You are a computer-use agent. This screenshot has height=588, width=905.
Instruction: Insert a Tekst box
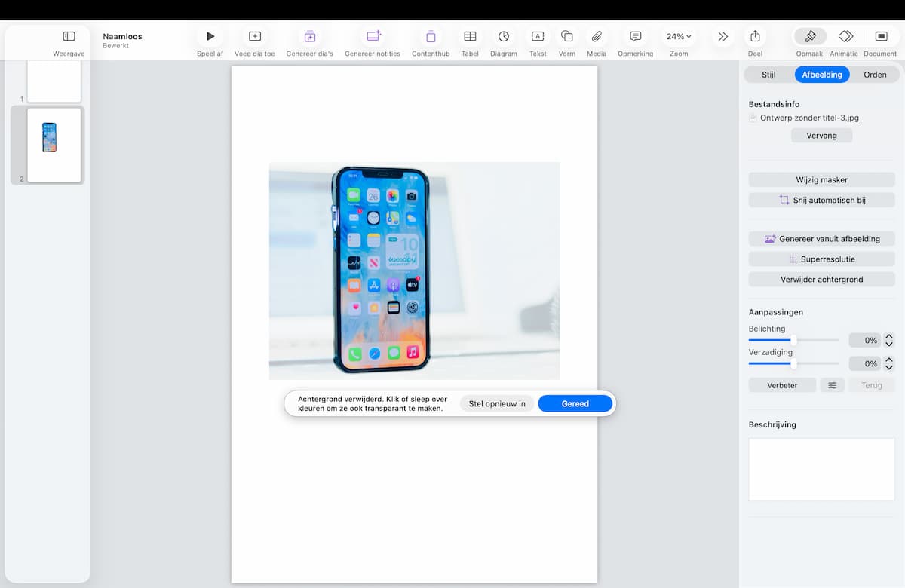tap(538, 36)
